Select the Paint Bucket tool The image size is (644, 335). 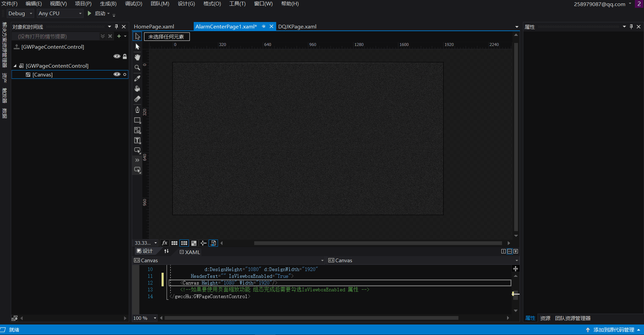tap(137, 89)
